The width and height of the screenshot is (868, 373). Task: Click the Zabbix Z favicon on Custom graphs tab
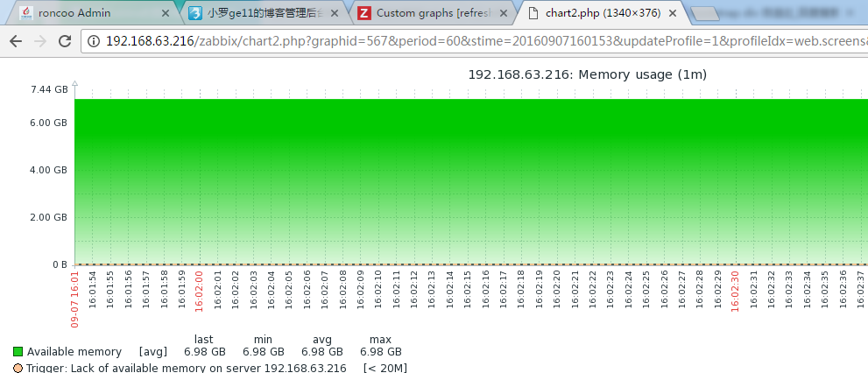363,13
